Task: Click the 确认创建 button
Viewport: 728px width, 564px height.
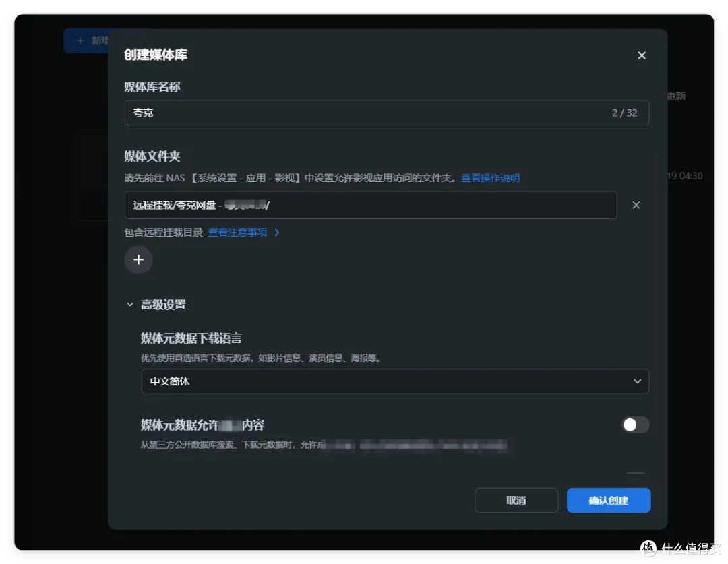Action: (x=608, y=501)
